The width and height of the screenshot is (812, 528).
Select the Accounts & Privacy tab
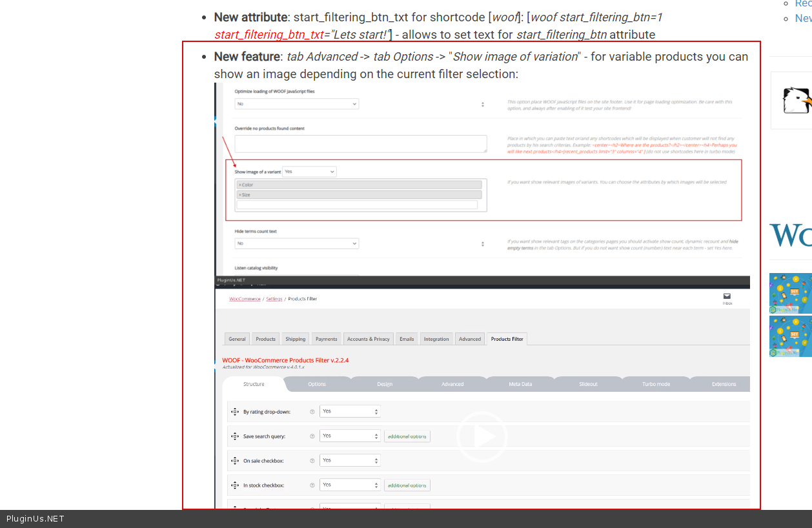(369, 339)
